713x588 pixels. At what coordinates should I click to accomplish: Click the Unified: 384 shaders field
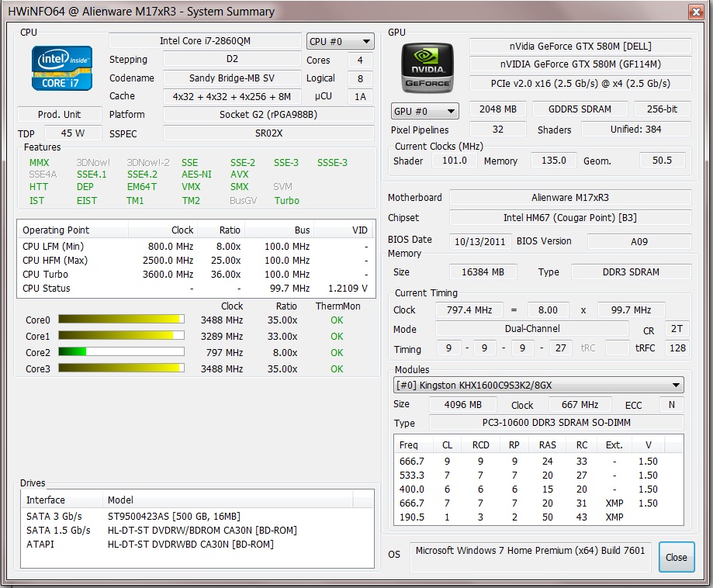[635, 129]
